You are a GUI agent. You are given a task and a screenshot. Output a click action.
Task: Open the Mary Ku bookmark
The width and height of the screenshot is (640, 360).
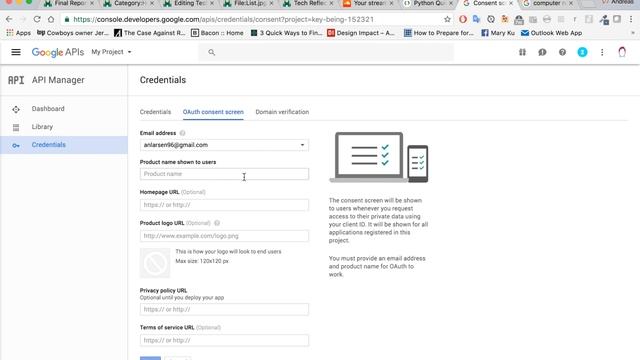point(498,33)
